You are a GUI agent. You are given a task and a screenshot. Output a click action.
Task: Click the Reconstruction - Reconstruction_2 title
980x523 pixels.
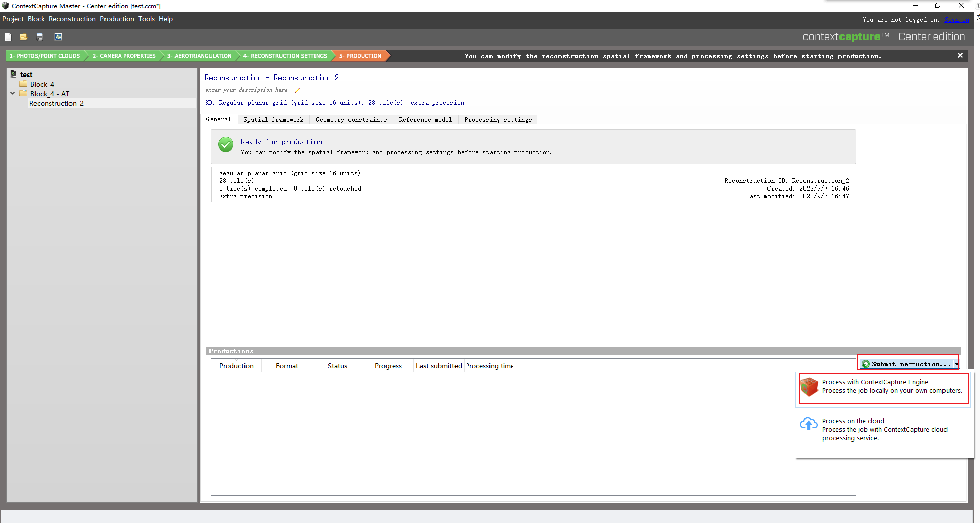[272, 78]
